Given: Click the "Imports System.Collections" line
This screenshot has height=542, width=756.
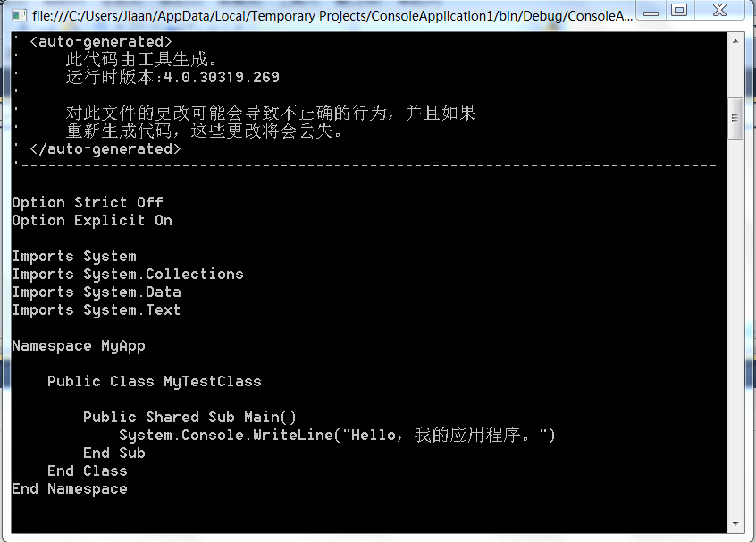Looking at the screenshot, I should coord(128,275).
